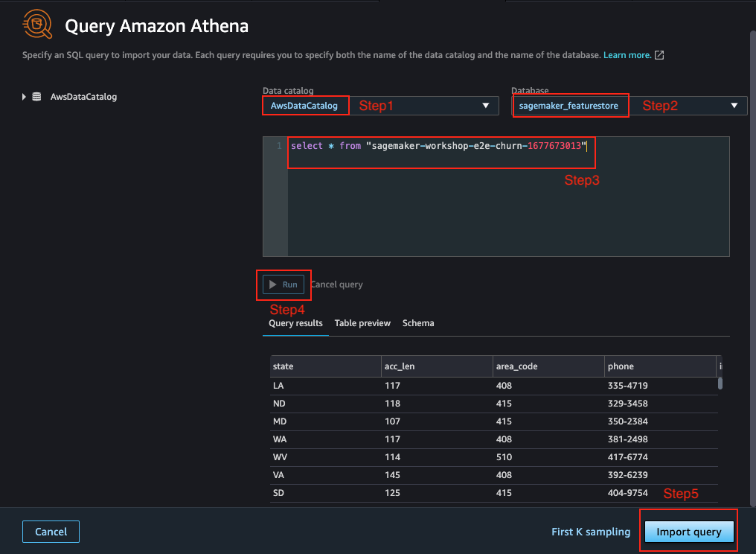Image resolution: width=756 pixels, height=554 pixels.
Task: Click the external link icon beside Learn more
Action: [x=659, y=55]
